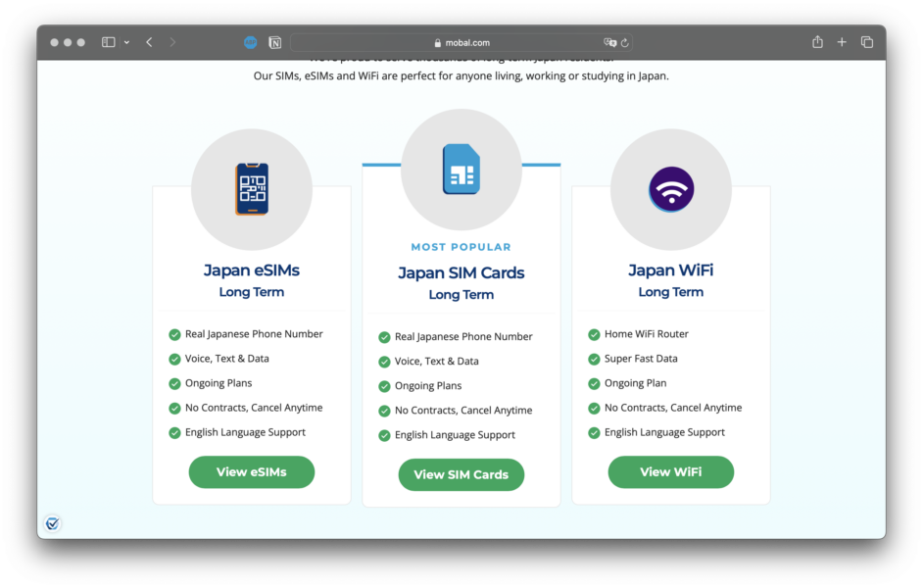Click the Notion extension icon
Image resolution: width=923 pixels, height=588 pixels.
tap(275, 42)
